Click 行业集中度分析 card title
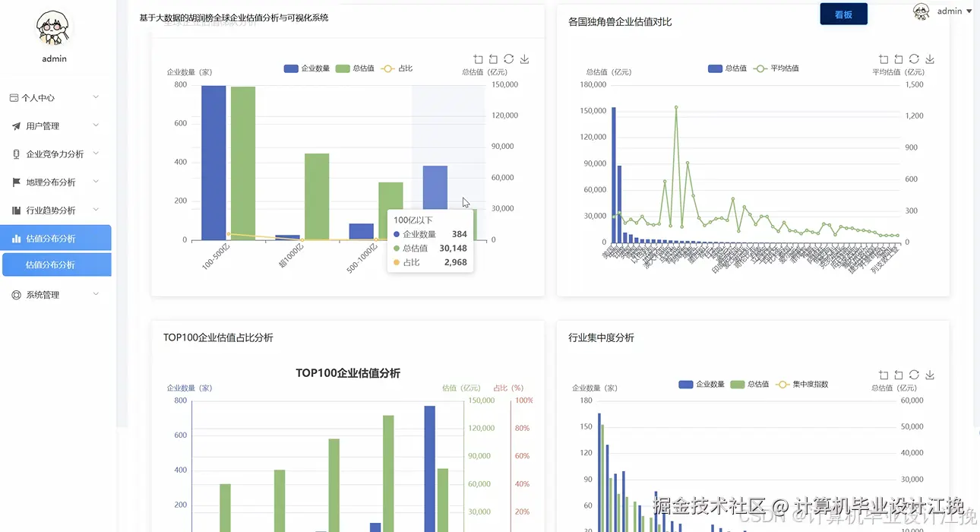The width and height of the screenshot is (980, 532). 601,337
